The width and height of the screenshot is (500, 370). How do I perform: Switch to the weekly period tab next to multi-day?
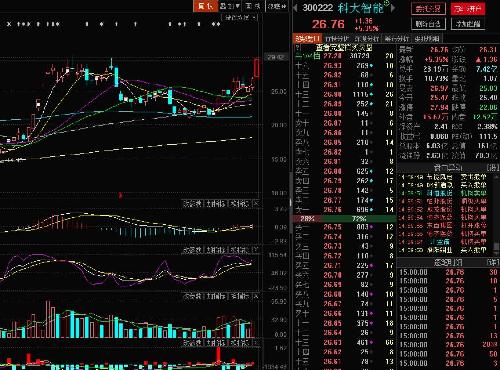pyautogui.click(x=253, y=6)
